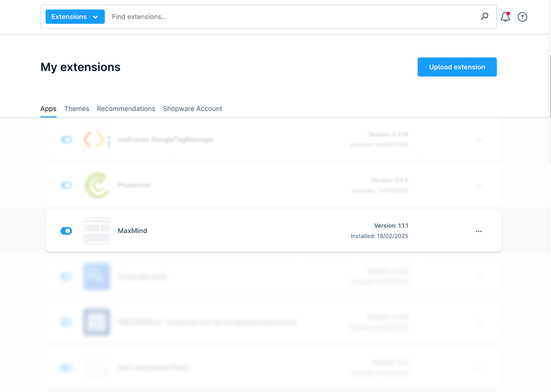This screenshot has height=392, width=551.
Task: Open the help question mark icon
Action: click(522, 17)
